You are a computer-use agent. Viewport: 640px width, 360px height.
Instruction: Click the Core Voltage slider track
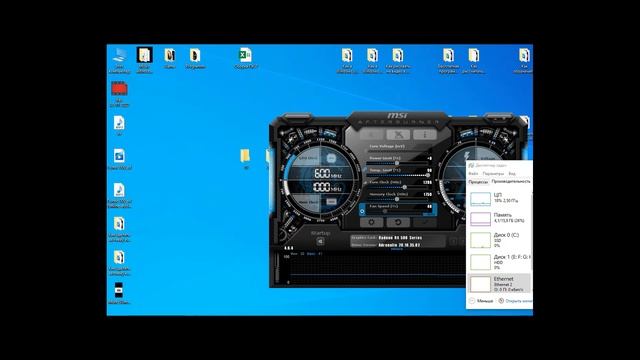click(399, 151)
